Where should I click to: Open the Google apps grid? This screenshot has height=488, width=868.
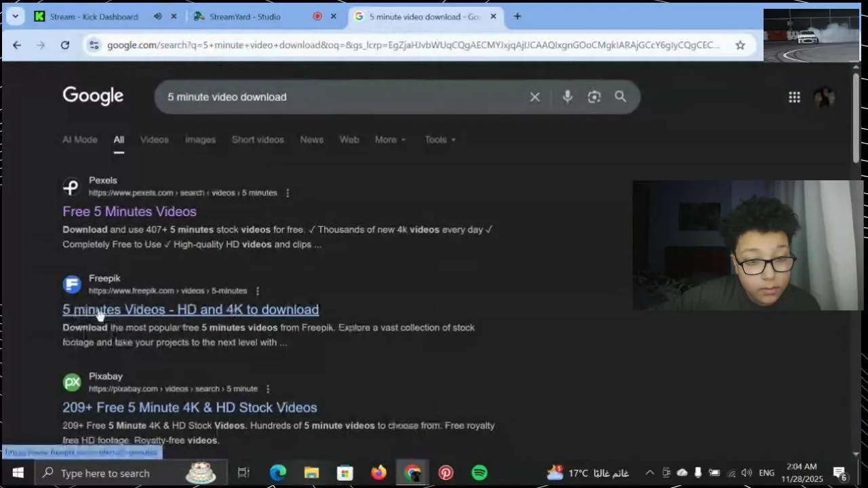click(795, 97)
